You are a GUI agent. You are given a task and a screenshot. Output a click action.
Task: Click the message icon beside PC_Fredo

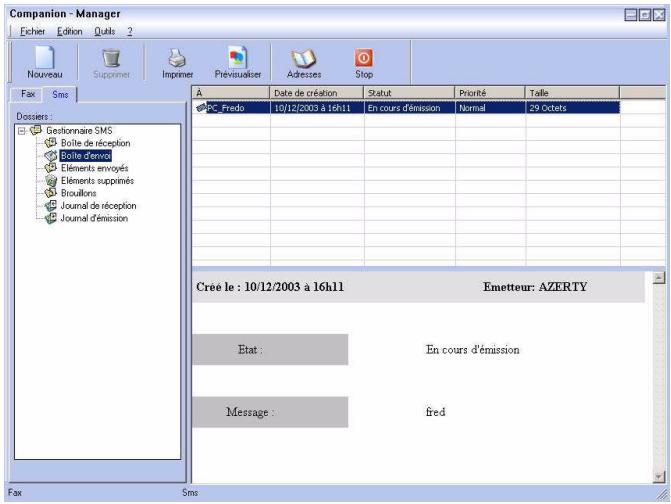pos(201,108)
